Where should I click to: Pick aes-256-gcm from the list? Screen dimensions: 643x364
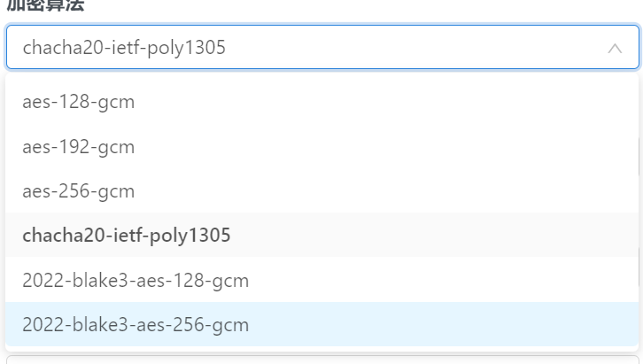point(321,190)
